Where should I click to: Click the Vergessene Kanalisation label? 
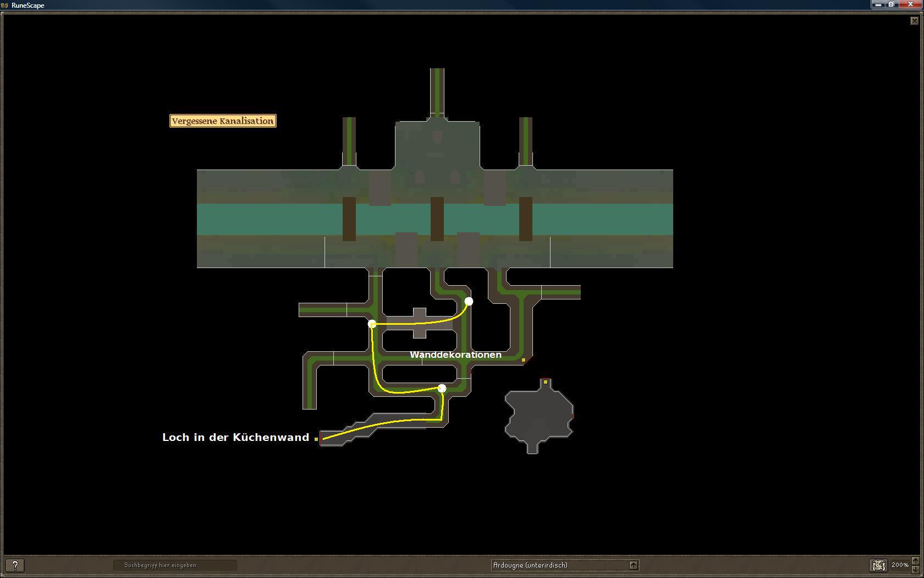223,121
